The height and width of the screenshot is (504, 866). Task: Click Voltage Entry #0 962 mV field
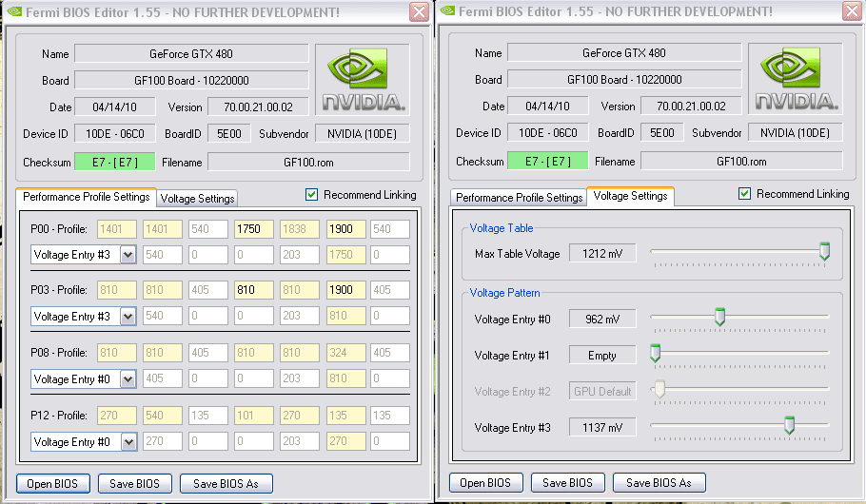pyautogui.click(x=602, y=320)
